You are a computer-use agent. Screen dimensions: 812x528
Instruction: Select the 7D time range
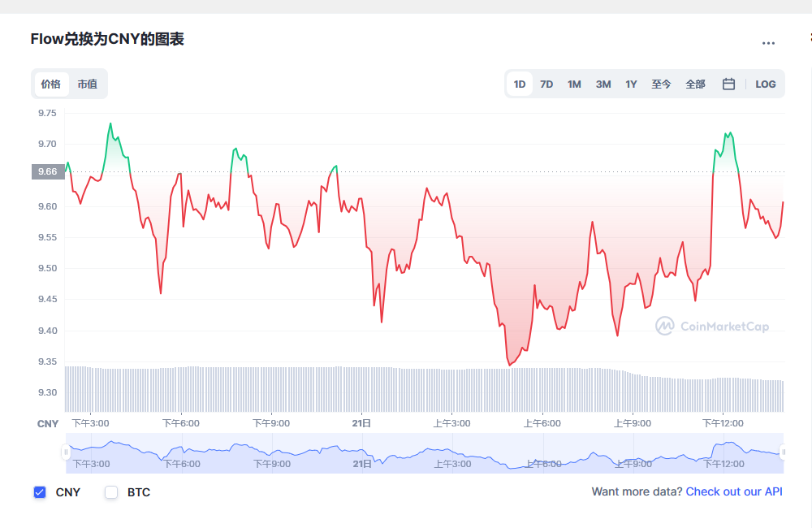pyautogui.click(x=546, y=84)
